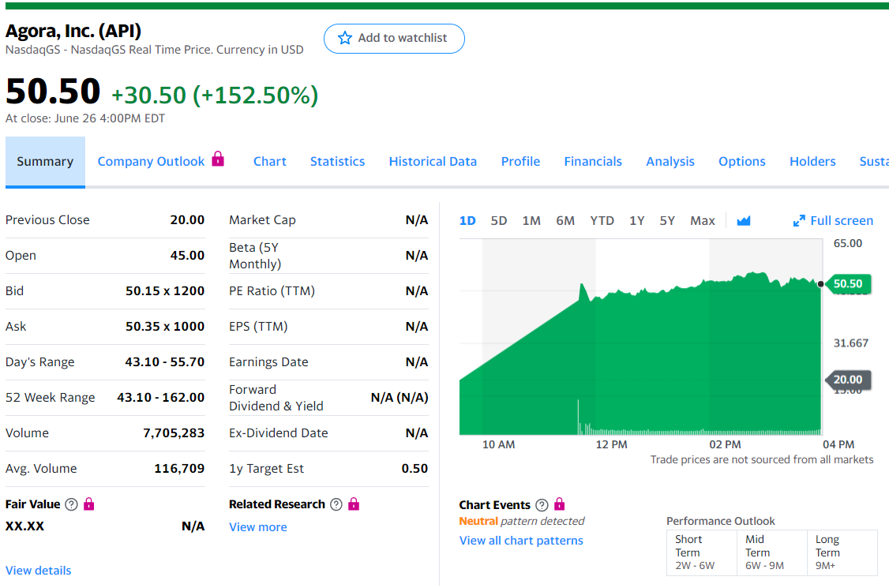The height and width of the screenshot is (588, 889).
Task: Open the Historical Data tab
Action: click(433, 162)
